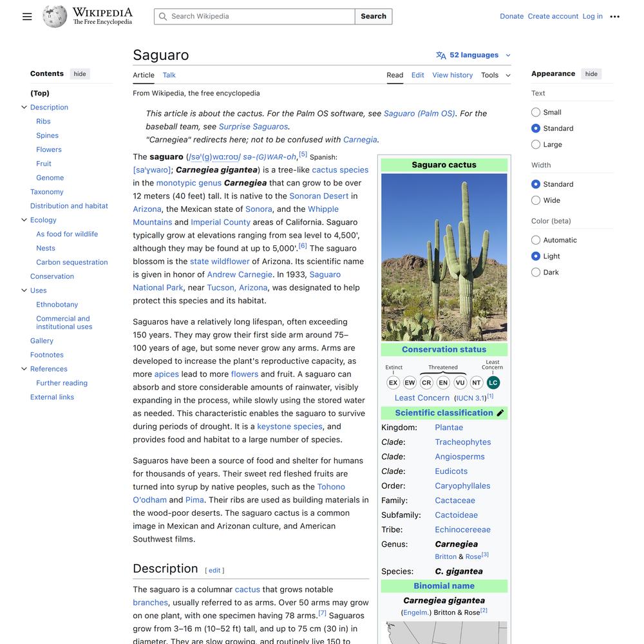
Task: Jump to (Top) in contents
Action: point(40,93)
